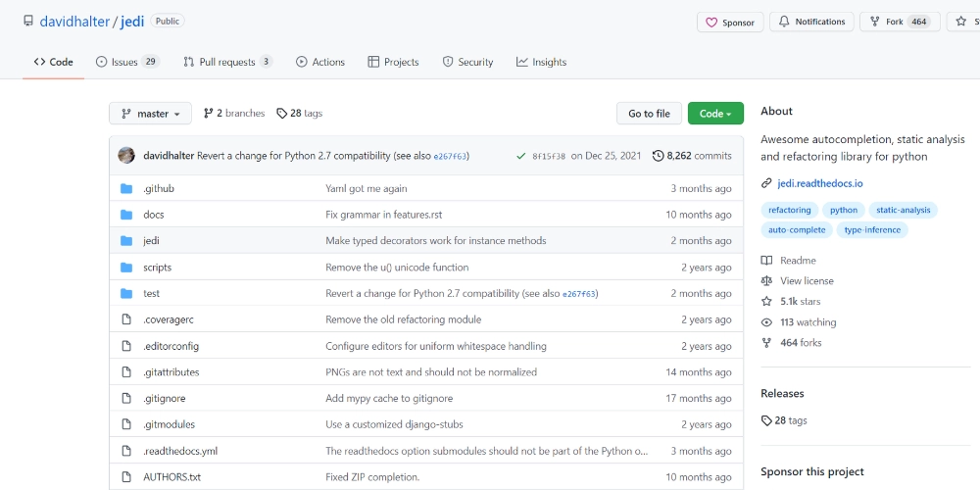This screenshot has width=980, height=490.
Task: Open the Pull requests tab
Action: [x=227, y=62]
